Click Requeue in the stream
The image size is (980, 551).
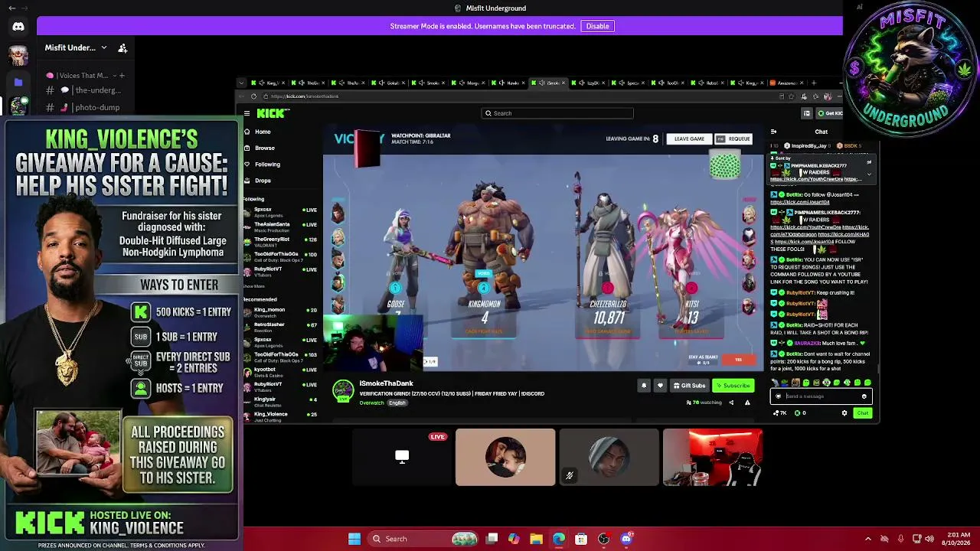(733, 139)
